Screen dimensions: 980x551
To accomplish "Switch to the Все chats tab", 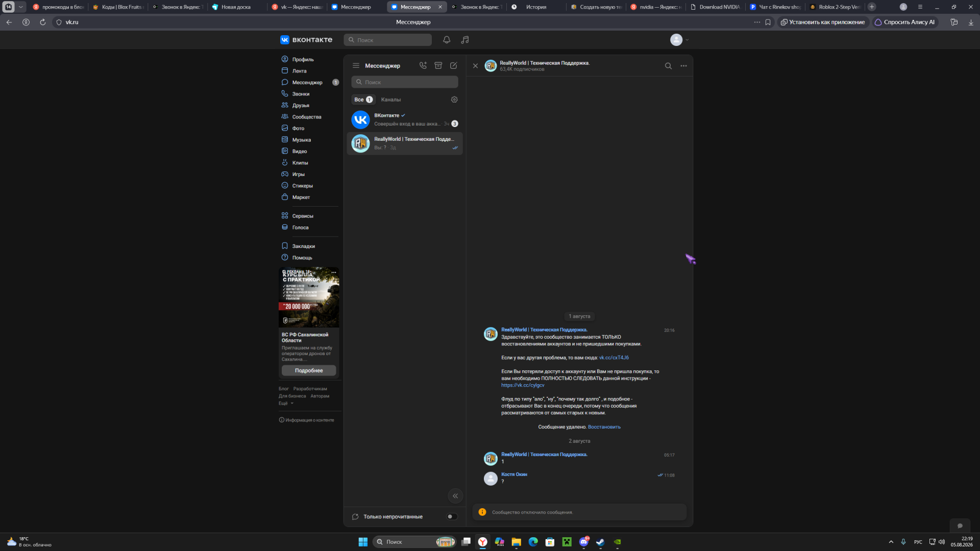I will pos(363,99).
